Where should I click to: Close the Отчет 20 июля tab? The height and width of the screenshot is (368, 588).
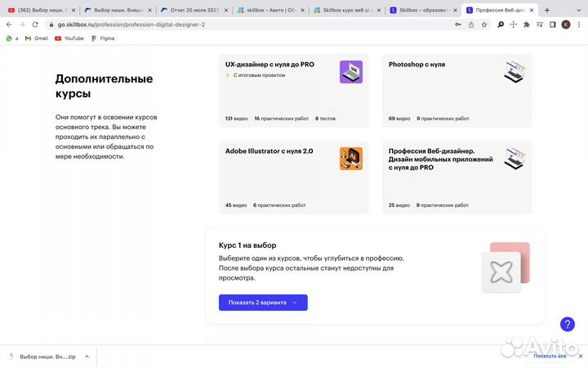coord(226,10)
